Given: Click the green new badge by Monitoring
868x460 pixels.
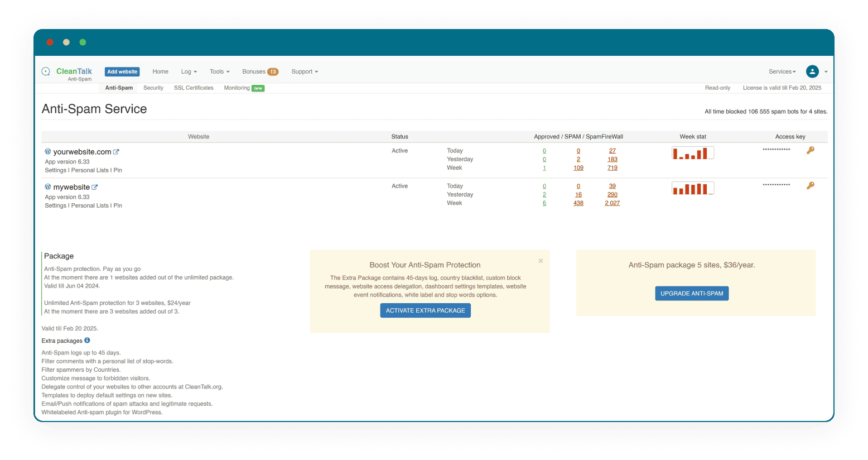Looking at the screenshot, I should [x=258, y=88].
